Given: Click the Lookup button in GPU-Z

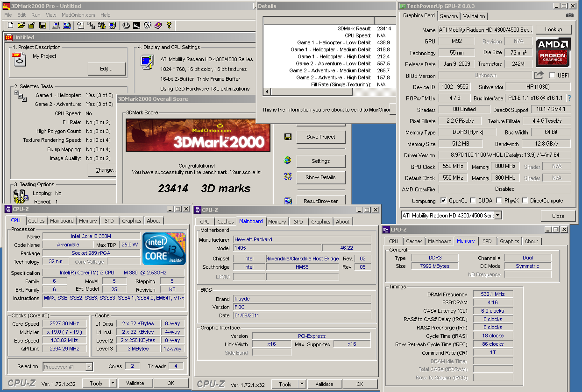Looking at the screenshot, I should tap(554, 29).
